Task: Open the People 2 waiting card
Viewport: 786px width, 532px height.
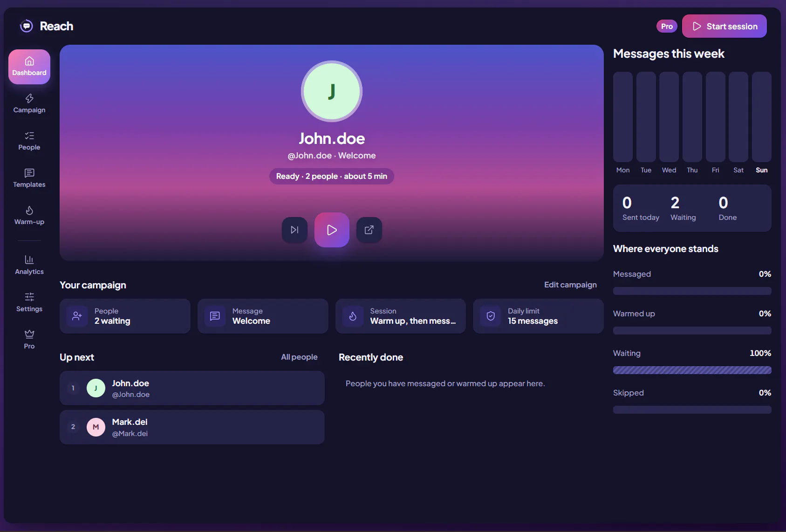Action: click(x=125, y=316)
